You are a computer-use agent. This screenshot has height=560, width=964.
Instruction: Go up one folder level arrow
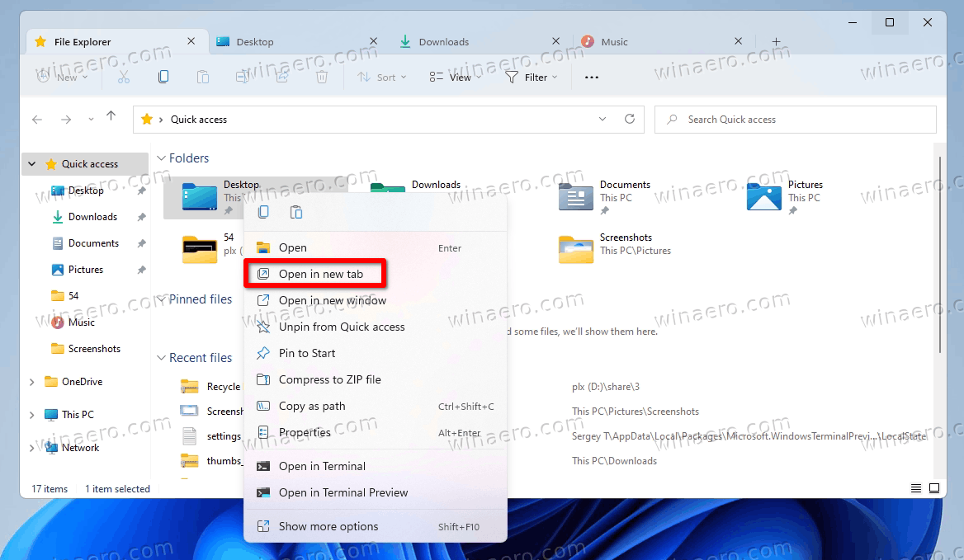[111, 116]
